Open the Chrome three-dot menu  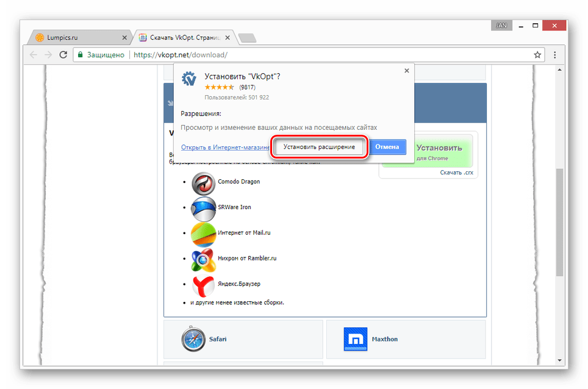pos(554,55)
